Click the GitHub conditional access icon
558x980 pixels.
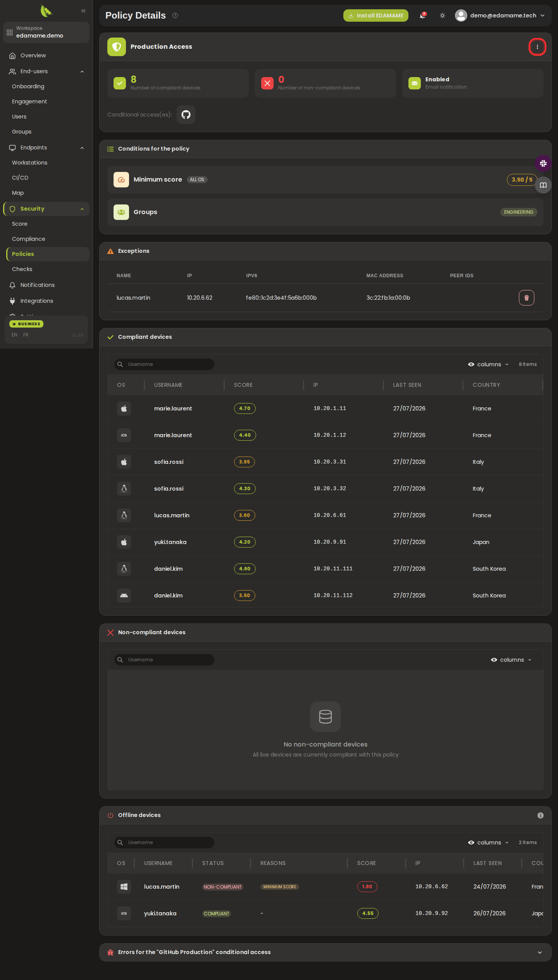tap(186, 115)
